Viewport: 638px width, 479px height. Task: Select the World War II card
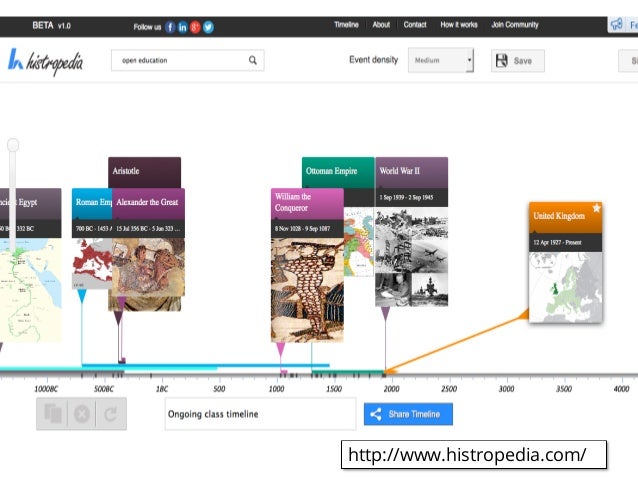point(411,232)
